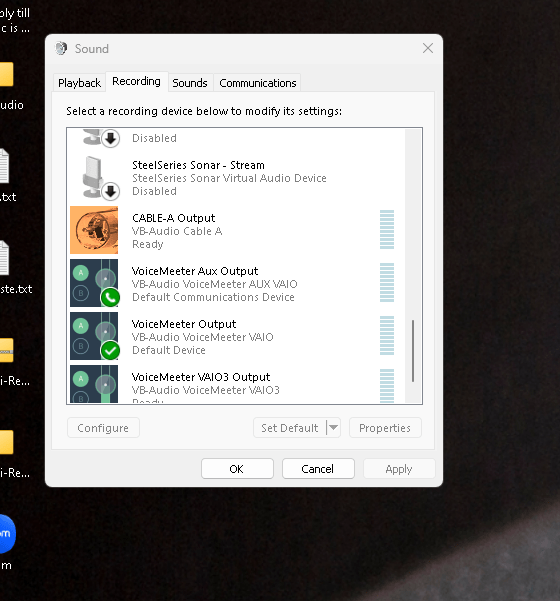Click 'Default Communications Device' status text
The width and height of the screenshot is (560, 601).
213,297
